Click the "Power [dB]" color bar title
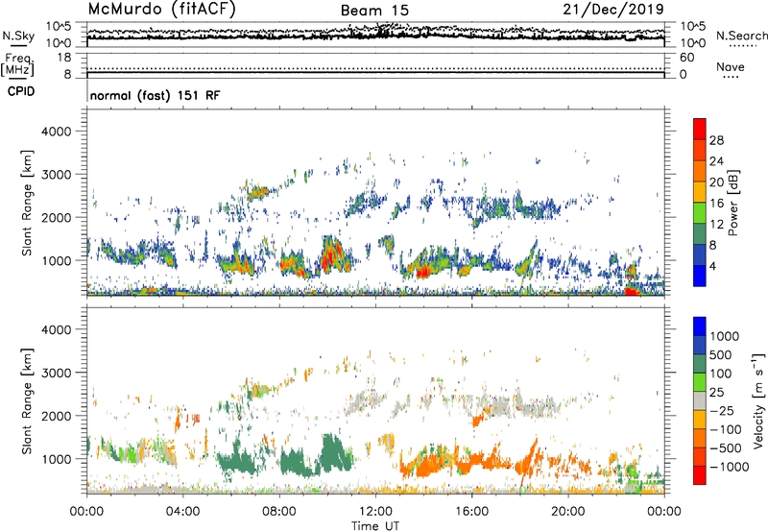Image resolution: width=768 pixels, height=532 pixels. coord(733,203)
